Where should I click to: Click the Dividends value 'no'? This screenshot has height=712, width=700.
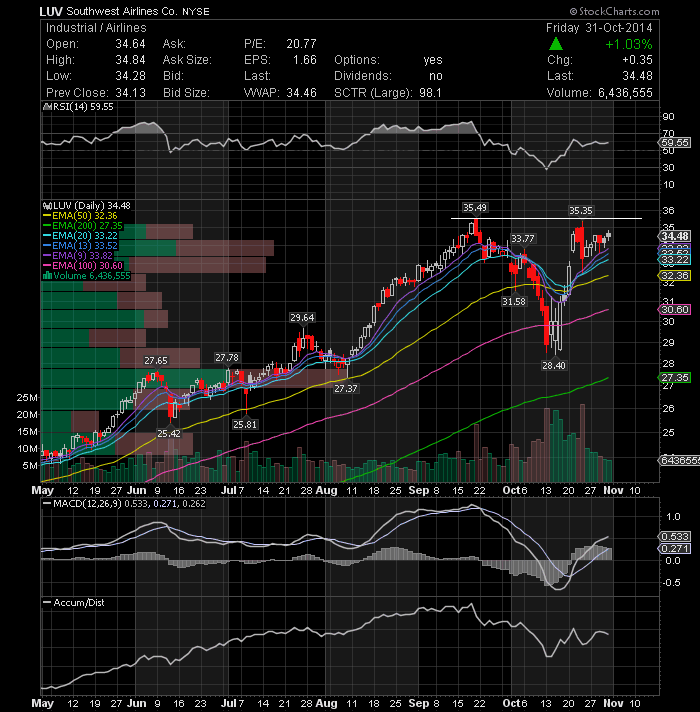point(436,76)
